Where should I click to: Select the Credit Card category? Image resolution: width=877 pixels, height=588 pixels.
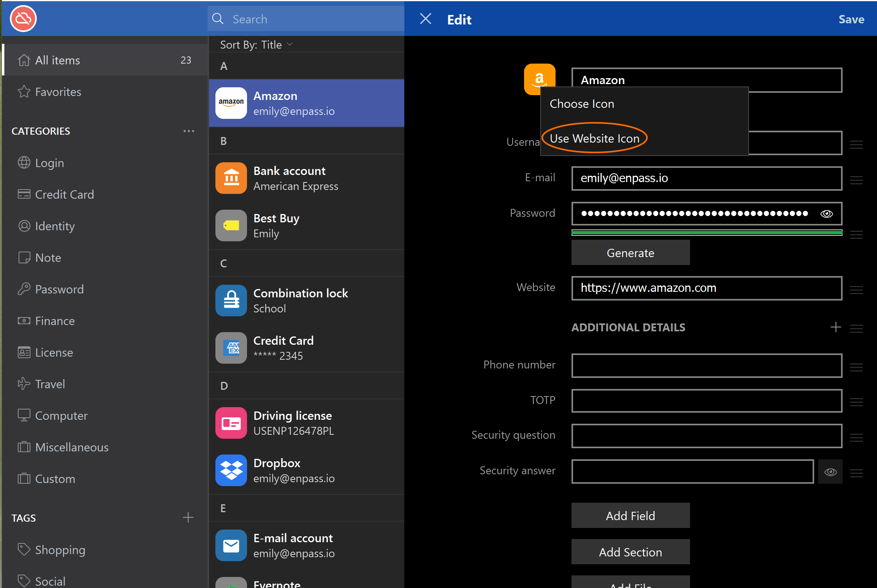coord(105,194)
